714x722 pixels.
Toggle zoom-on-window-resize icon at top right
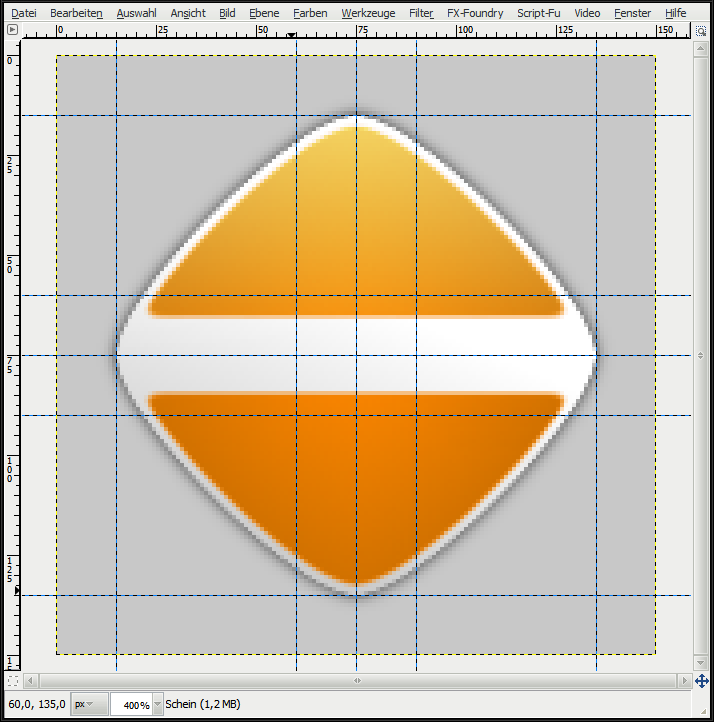pos(701,31)
